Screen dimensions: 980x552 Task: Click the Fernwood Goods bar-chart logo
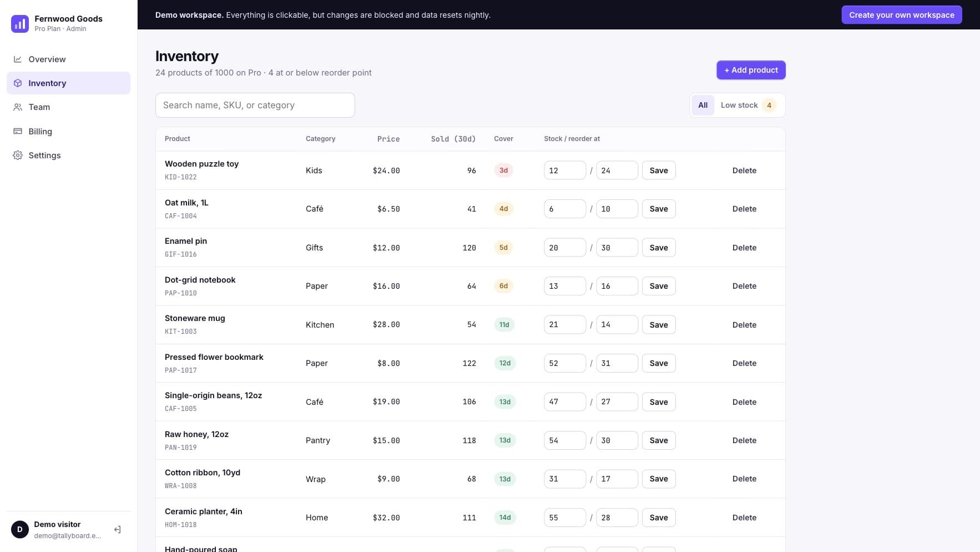[x=20, y=23]
